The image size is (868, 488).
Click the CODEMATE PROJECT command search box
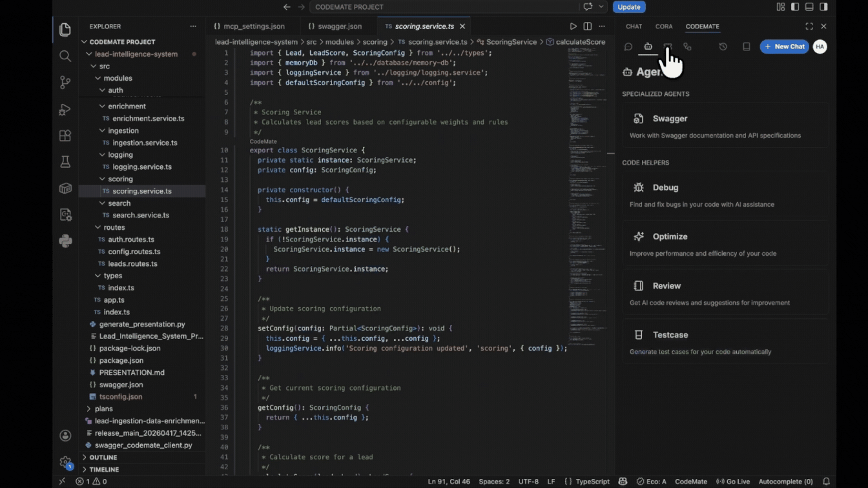tap(444, 7)
